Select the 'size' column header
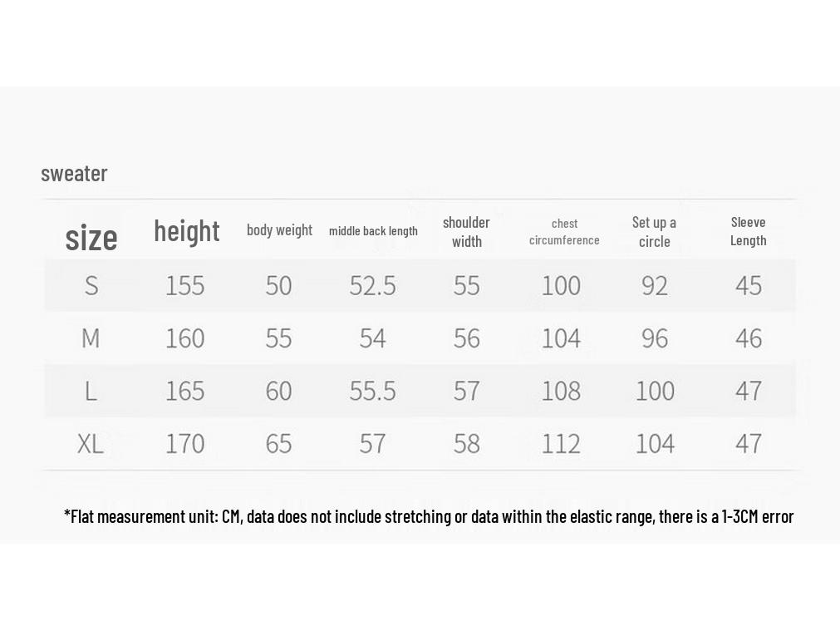The width and height of the screenshot is (840, 631). pos(91,238)
